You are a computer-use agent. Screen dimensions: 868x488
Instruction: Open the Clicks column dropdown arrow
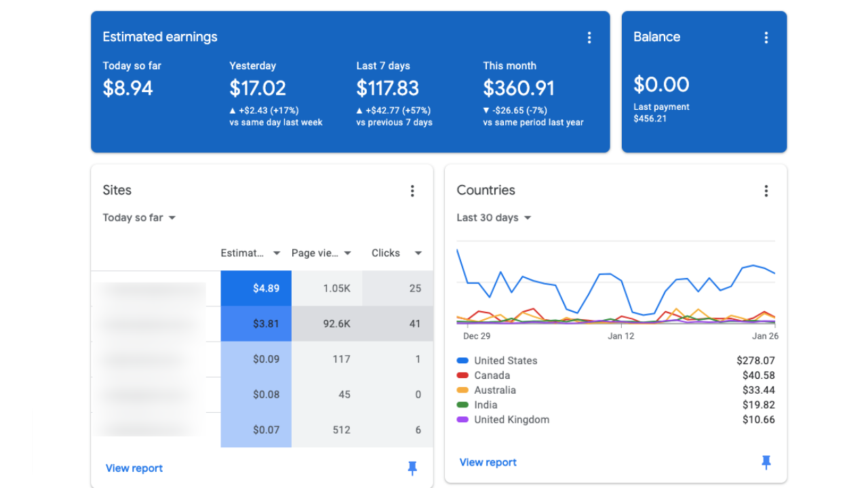coord(418,253)
